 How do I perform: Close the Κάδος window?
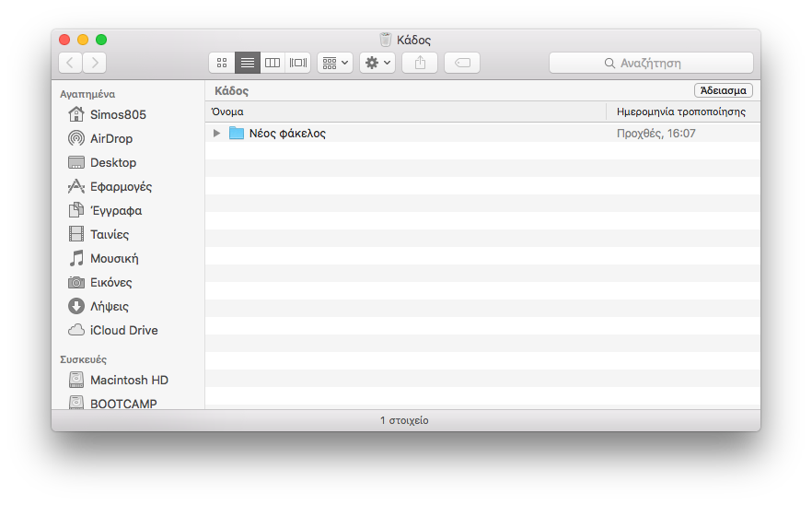[x=64, y=40]
